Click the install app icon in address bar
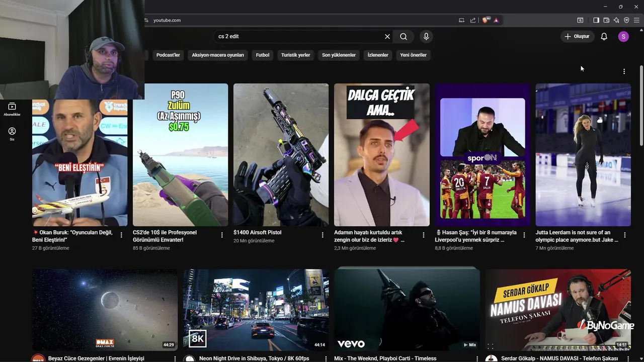 click(461, 20)
